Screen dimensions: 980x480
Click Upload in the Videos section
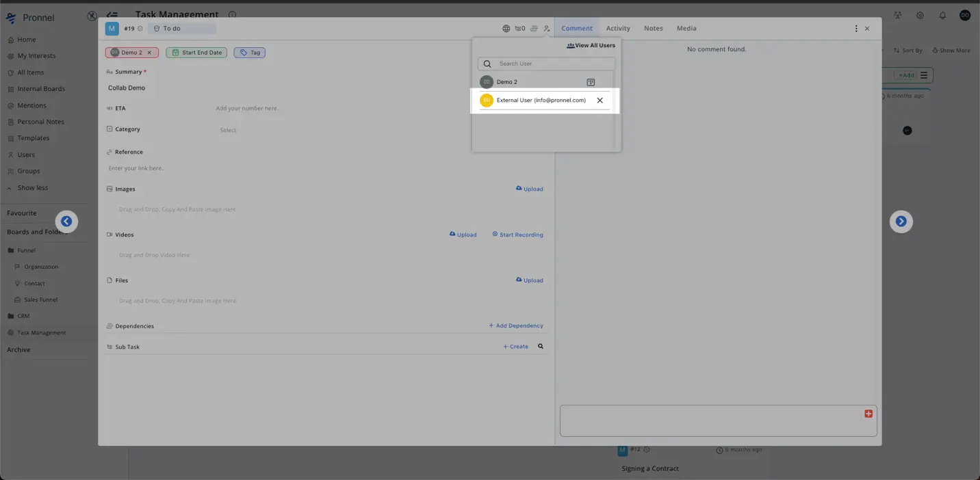pyautogui.click(x=463, y=235)
